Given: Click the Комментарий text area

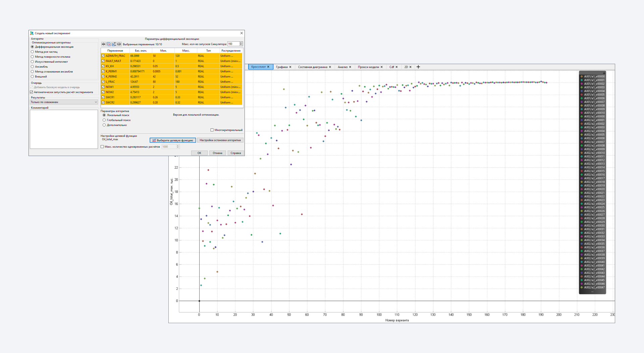Looking at the screenshot, I should 64,129.
